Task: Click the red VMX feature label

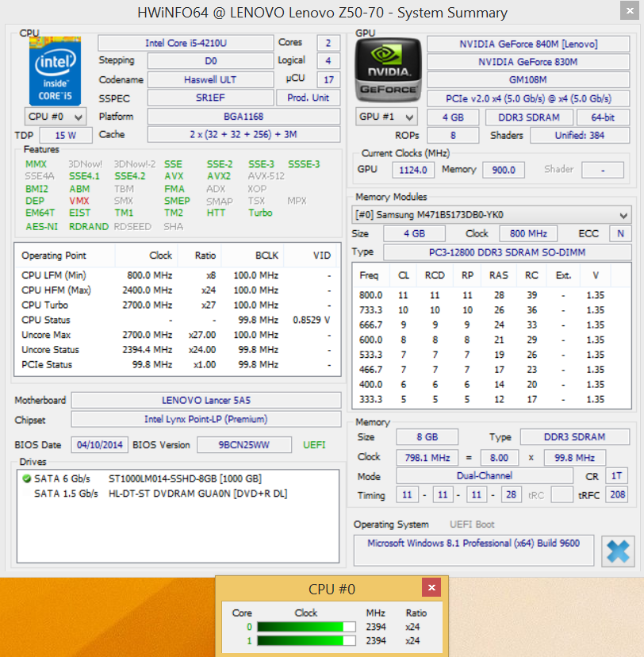Action: [x=79, y=201]
